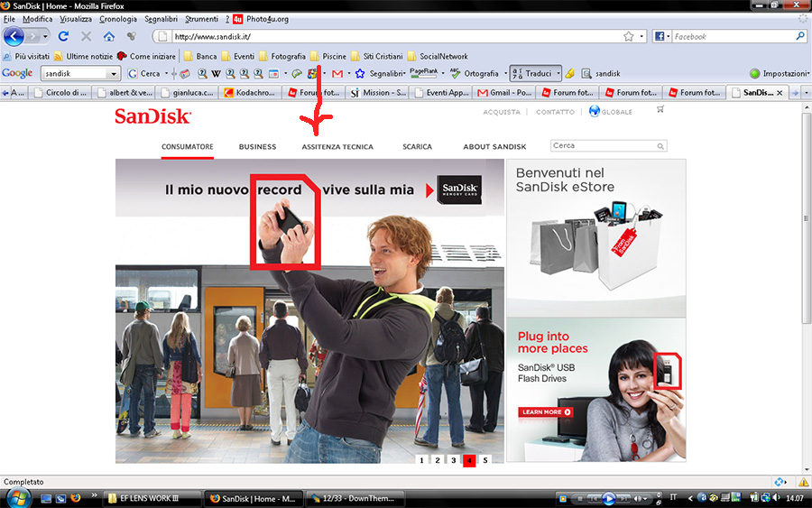812x508 pixels.
Task: Open the Fotografia bookmarks folder
Action: click(282, 57)
